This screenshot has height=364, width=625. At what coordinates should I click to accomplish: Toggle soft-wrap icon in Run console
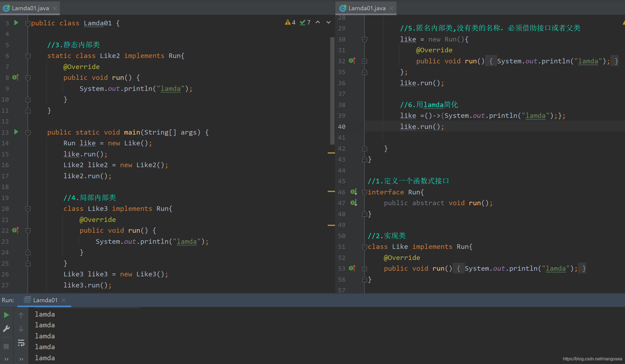point(21,343)
